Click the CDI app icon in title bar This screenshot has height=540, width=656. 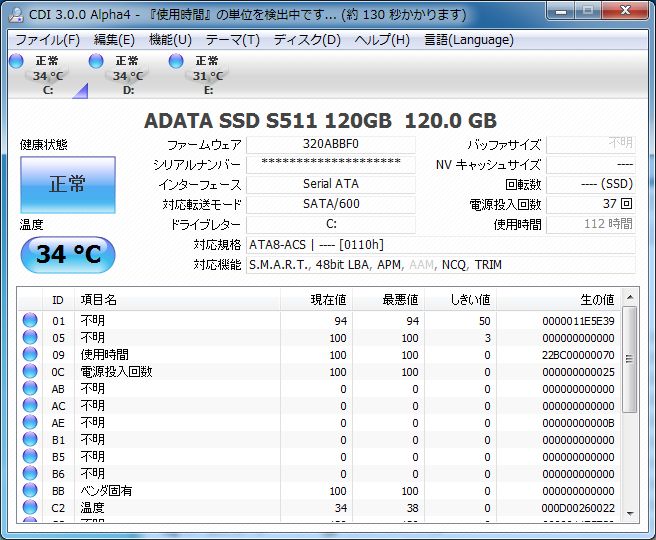point(16,15)
